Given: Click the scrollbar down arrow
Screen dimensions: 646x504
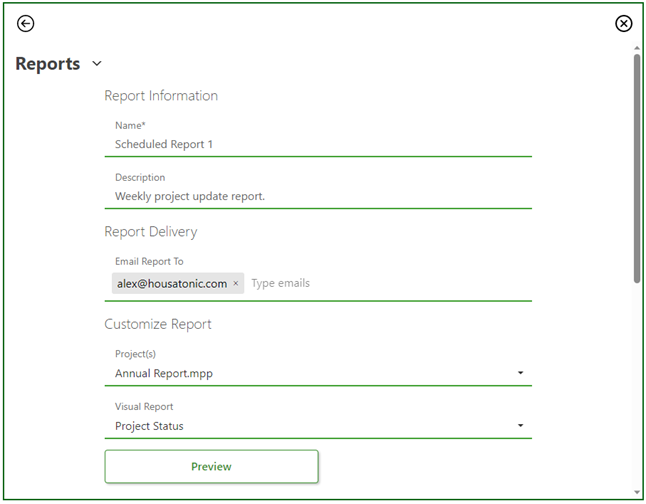Looking at the screenshot, I should 637,492.
